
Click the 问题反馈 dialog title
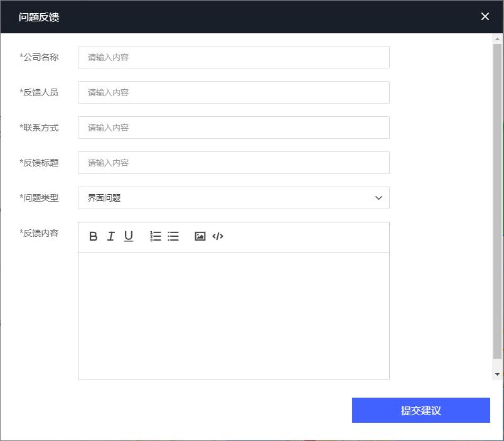39,17
